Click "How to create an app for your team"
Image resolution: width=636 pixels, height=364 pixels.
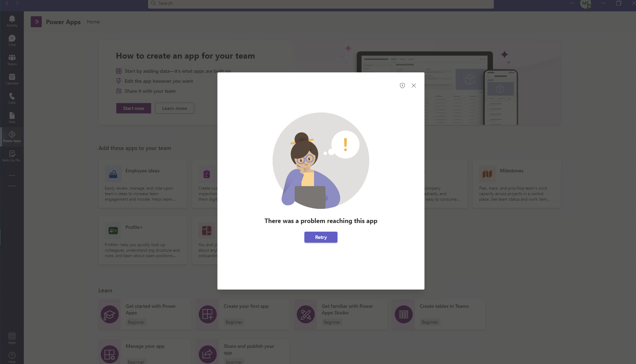tap(185, 56)
